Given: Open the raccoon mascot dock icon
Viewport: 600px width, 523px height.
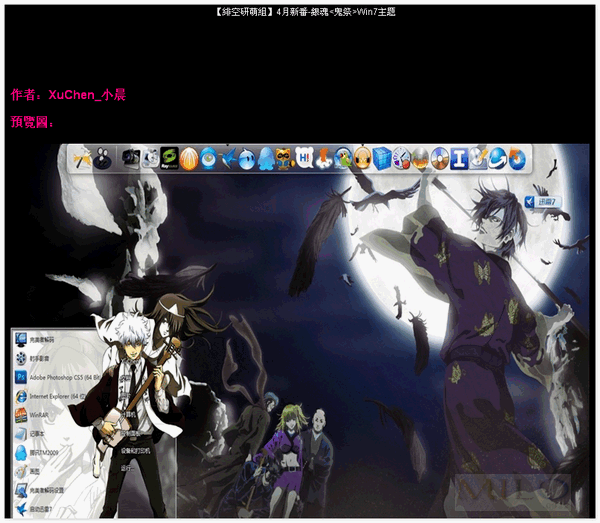Looking at the screenshot, I should [285, 159].
